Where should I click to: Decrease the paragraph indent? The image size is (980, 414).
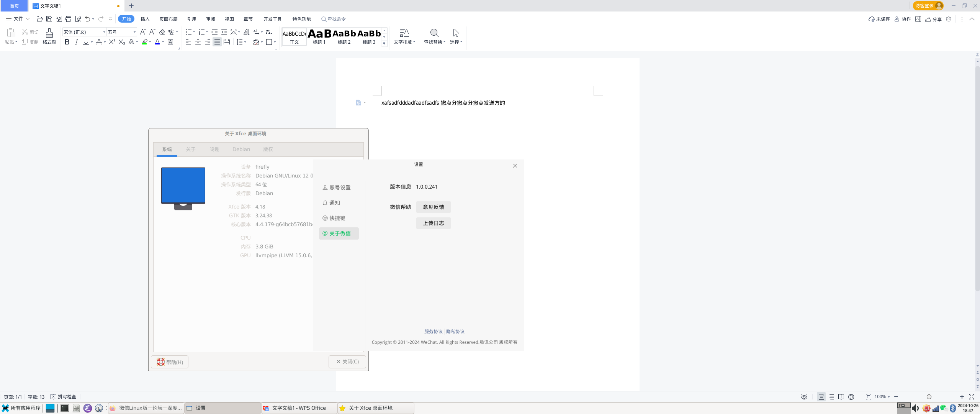coord(214,32)
